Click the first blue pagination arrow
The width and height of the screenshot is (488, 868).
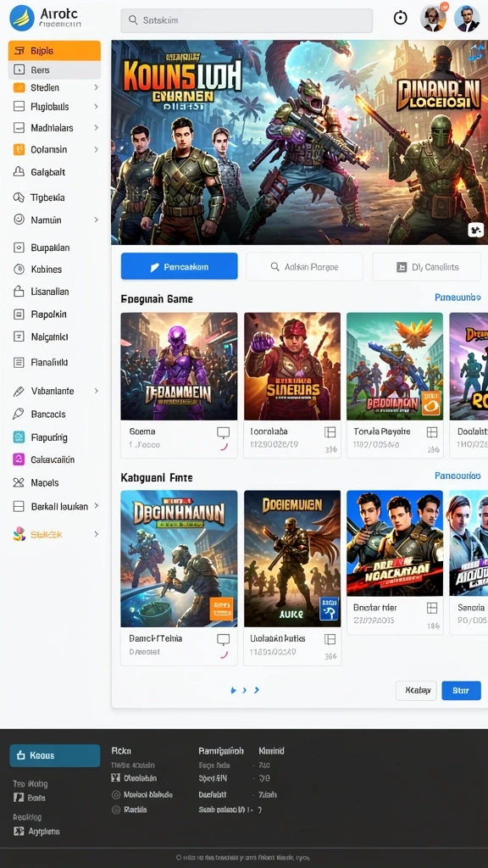click(x=234, y=690)
